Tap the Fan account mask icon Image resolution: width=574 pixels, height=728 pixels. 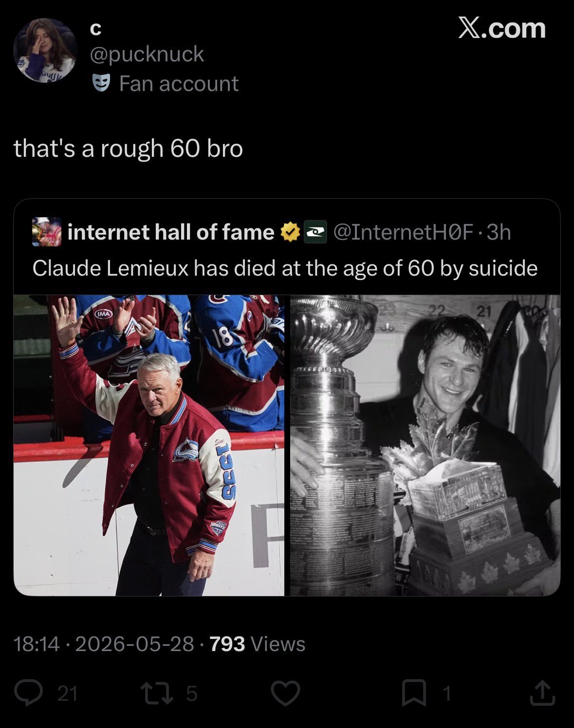click(101, 84)
